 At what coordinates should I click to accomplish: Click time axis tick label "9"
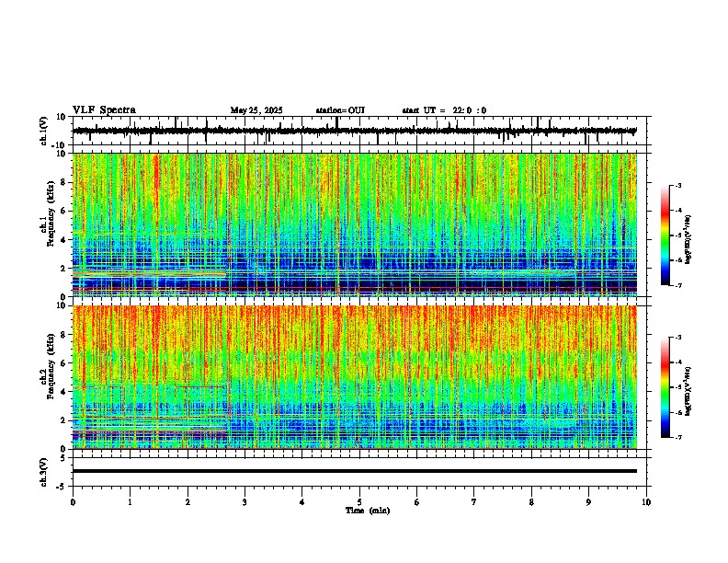[x=588, y=502]
